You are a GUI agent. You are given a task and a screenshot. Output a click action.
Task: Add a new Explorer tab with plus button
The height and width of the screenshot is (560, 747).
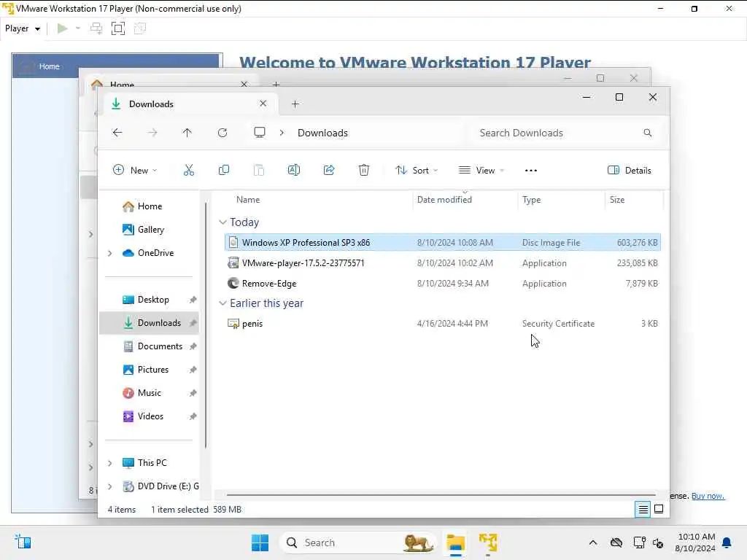295,104
